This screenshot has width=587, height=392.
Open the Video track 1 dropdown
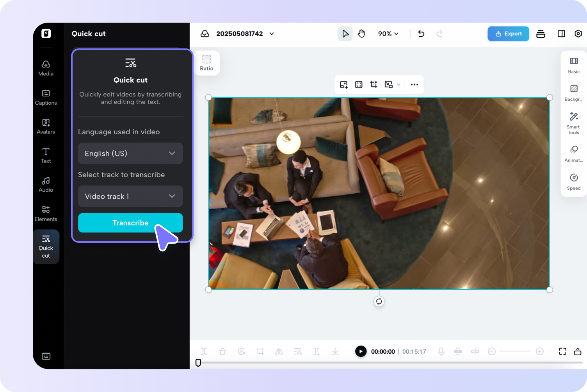click(x=130, y=196)
